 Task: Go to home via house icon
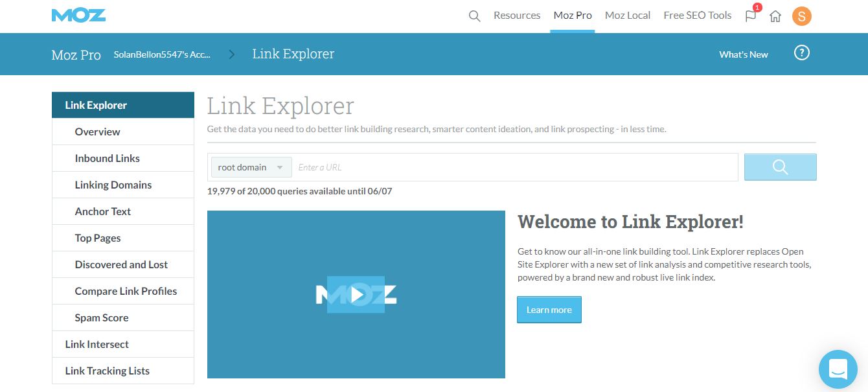pos(775,16)
